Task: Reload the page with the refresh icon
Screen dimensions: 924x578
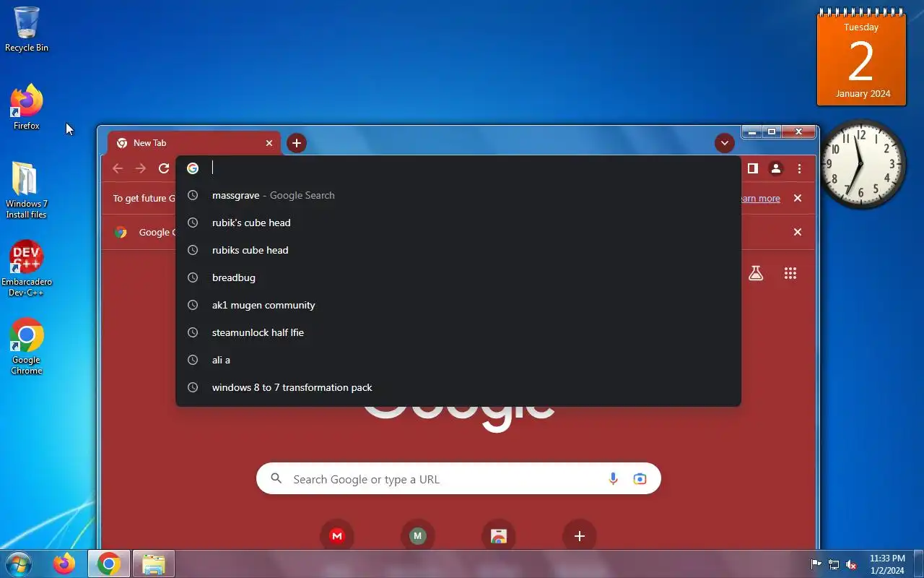Action: (x=164, y=168)
